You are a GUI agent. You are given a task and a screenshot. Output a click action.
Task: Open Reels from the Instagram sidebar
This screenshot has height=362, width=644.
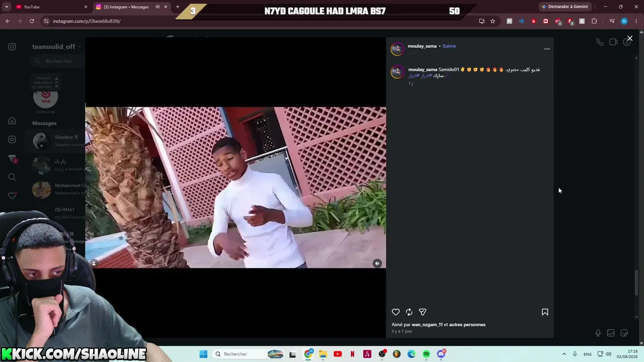[12, 140]
